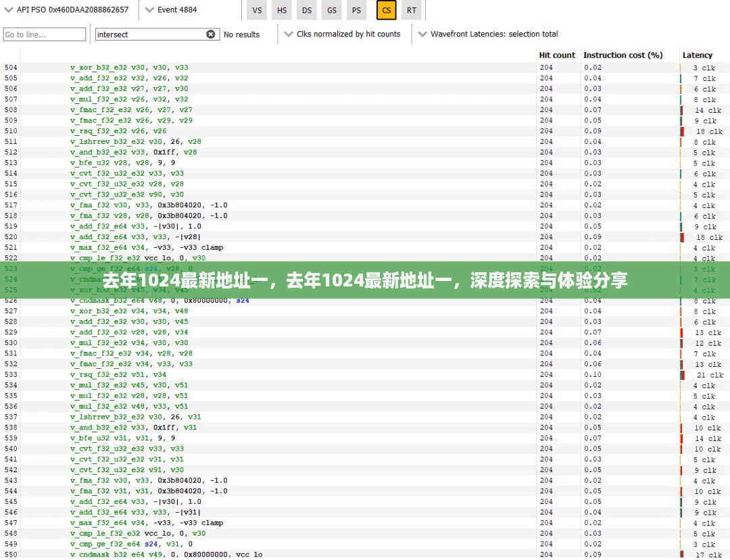Click the 'Go to line...' input field
This screenshot has height=560, width=730.
click(45, 34)
